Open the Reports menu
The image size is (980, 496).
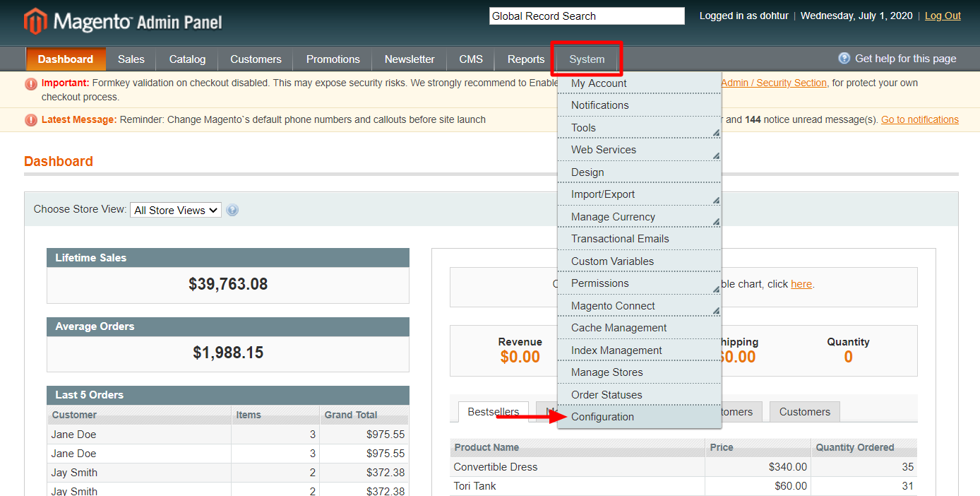[526, 59]
